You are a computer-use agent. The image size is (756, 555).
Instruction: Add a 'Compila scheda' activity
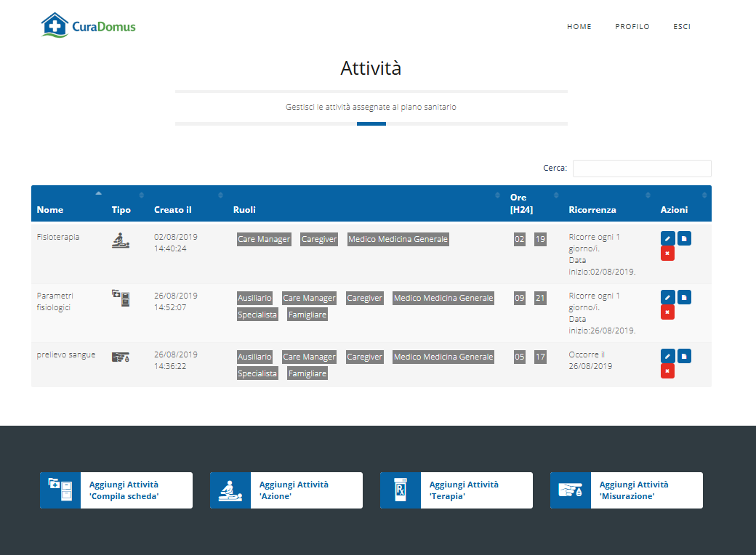(116, 490)
